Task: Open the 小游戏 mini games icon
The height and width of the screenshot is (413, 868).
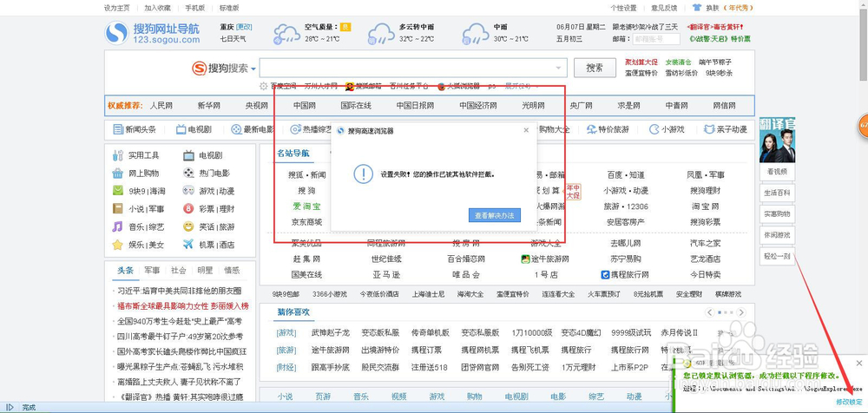Action: 654,129
